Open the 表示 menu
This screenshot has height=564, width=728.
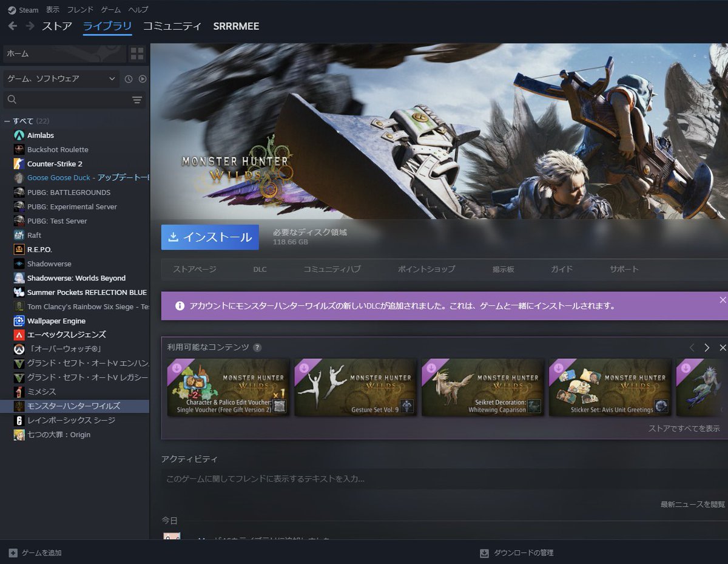pyautogui.click(x=53, y=10)
